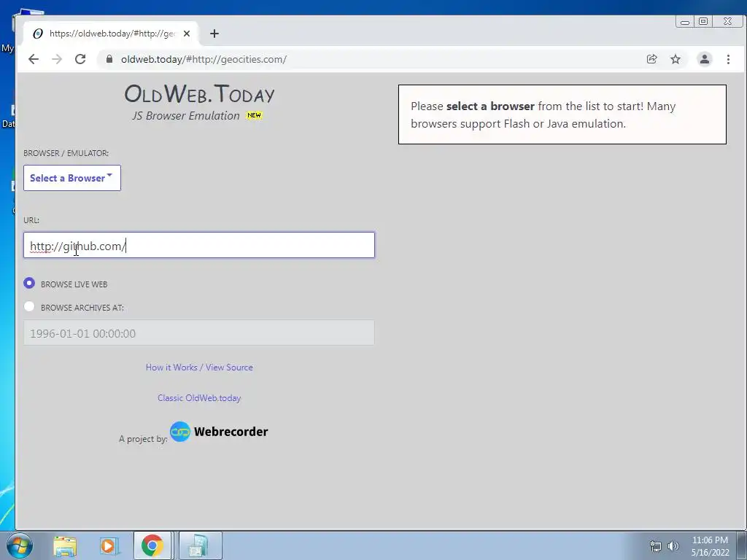Click the address bar URL text

pyautogui.click(x=204, y=59)
